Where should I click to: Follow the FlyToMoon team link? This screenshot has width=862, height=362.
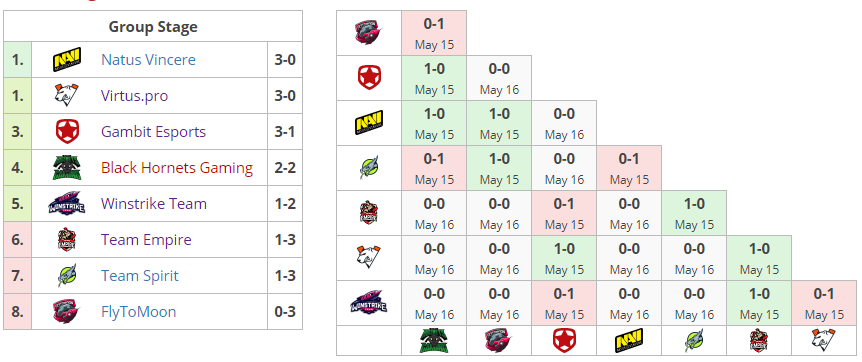point(139,312)
